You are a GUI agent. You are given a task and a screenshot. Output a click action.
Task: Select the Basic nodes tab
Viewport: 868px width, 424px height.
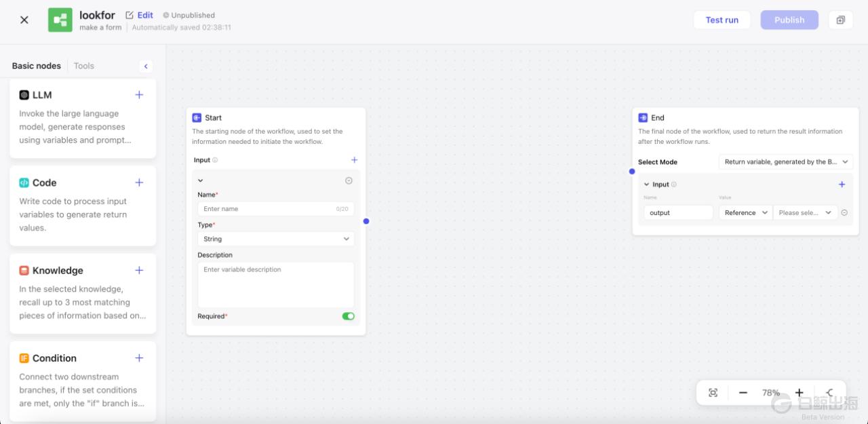(37, 66)
